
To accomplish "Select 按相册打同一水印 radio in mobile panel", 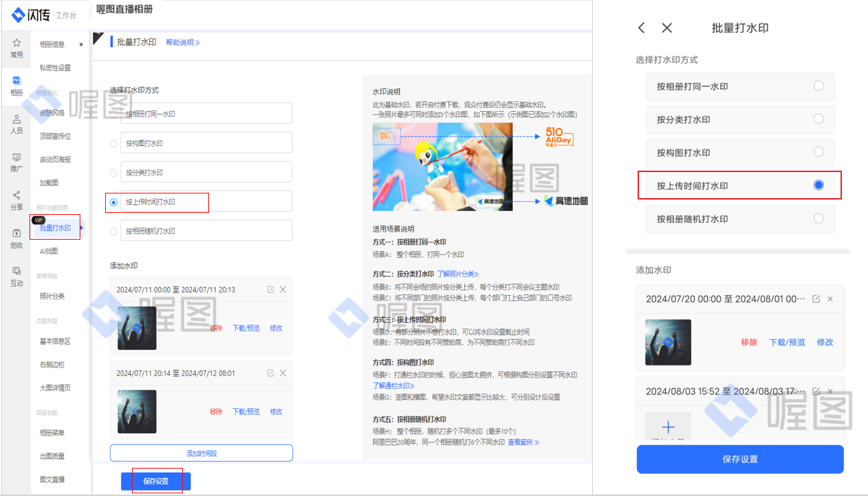I will pyautogui.click(x=818, y=86).
